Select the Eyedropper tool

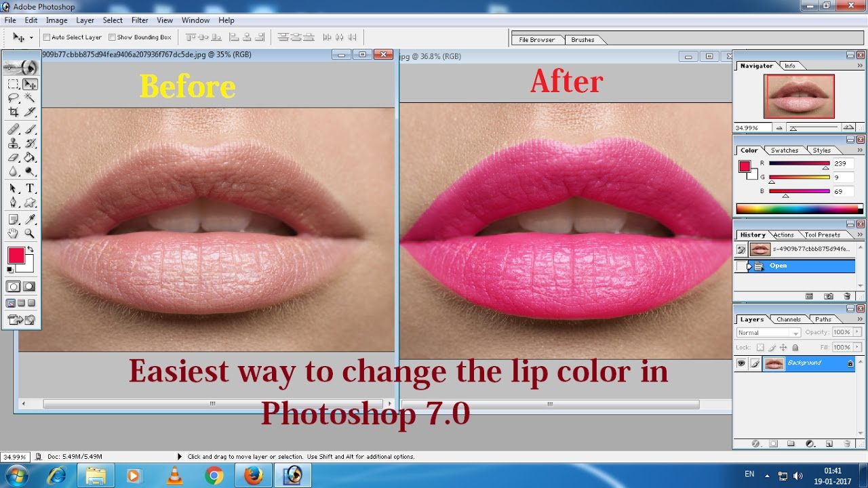pyautogui.click(x=30, y=220)
